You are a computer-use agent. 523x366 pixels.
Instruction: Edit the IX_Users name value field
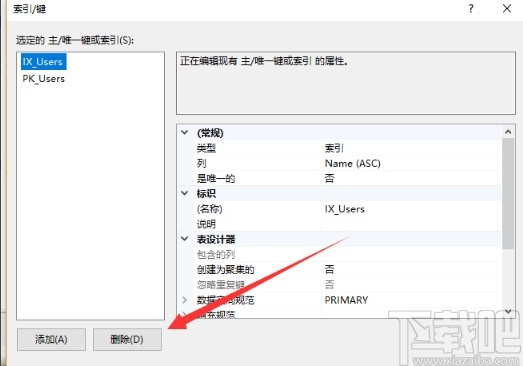[x=412, y=209]
